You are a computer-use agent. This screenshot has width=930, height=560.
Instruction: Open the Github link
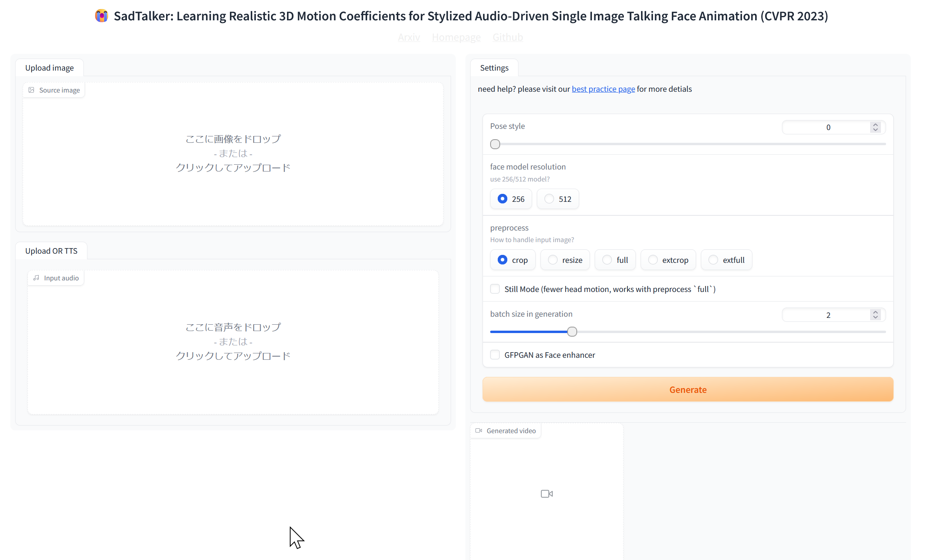coord(508,37)
